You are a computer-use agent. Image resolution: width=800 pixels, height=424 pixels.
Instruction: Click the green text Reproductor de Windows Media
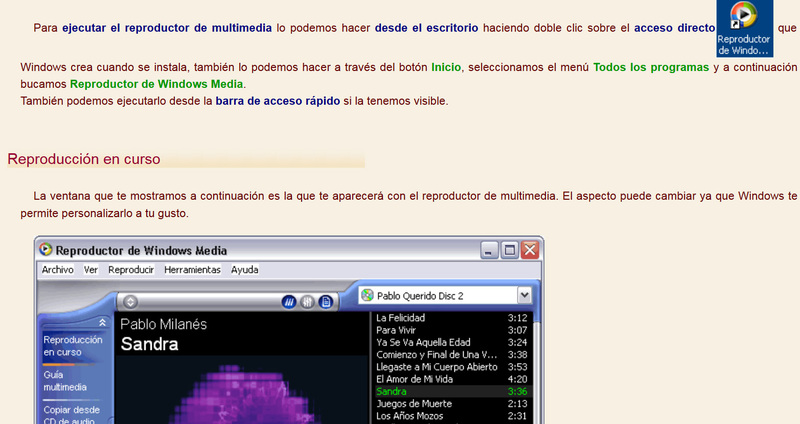pos(157,84)
